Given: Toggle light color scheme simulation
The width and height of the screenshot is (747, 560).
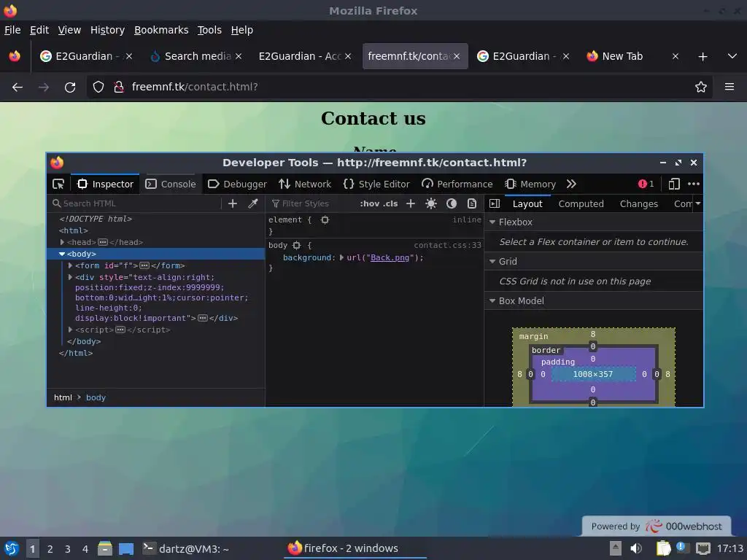Looking at the screenshot, I should point(431,203).
